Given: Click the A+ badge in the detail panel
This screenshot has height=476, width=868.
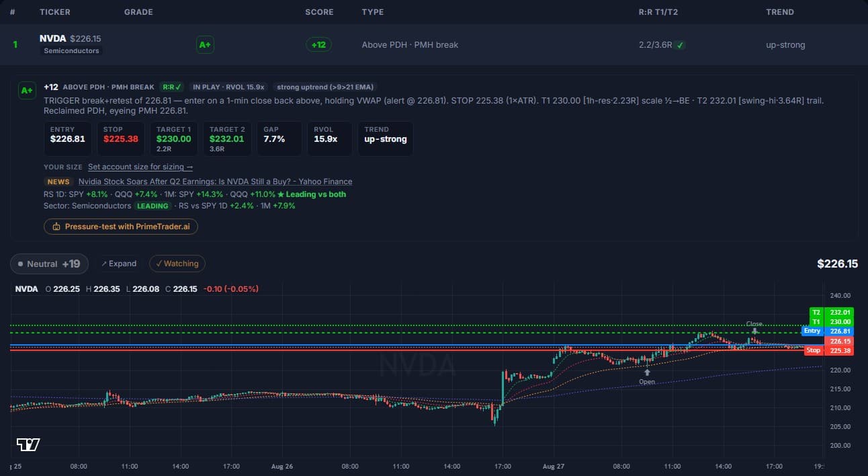Looking at the screenshot, I should (x=27, y=90).
